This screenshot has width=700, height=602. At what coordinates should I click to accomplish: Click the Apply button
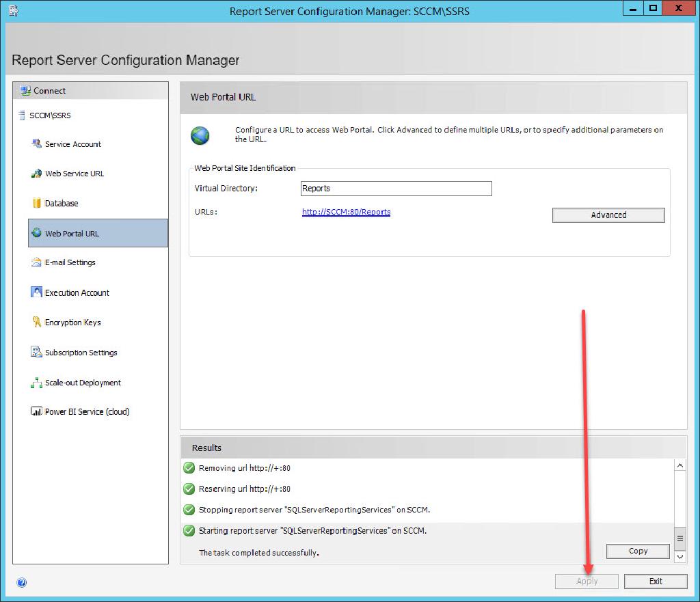pyautogui.click(x=587, y=582)
